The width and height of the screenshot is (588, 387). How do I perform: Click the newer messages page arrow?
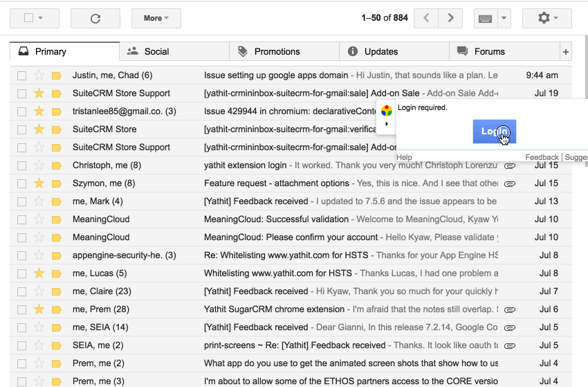(426, 18)
